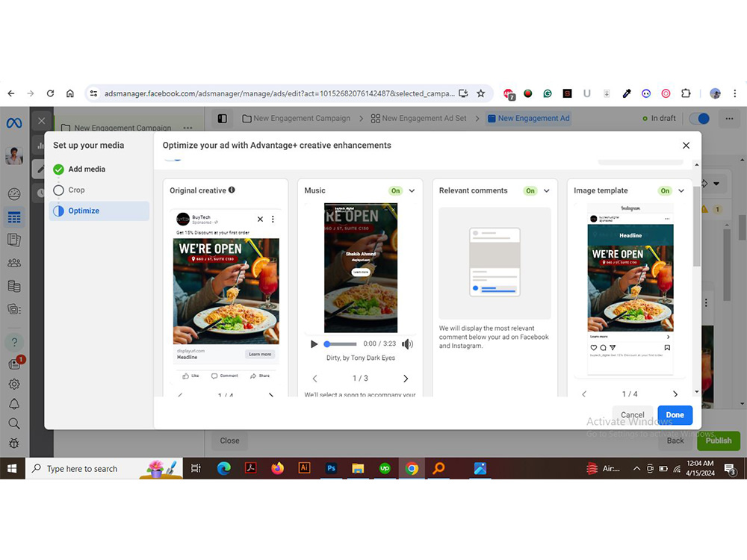Open Adobe Illustrator from the taskbar
This screenshot has height=560, width=747.
[304, 469]
